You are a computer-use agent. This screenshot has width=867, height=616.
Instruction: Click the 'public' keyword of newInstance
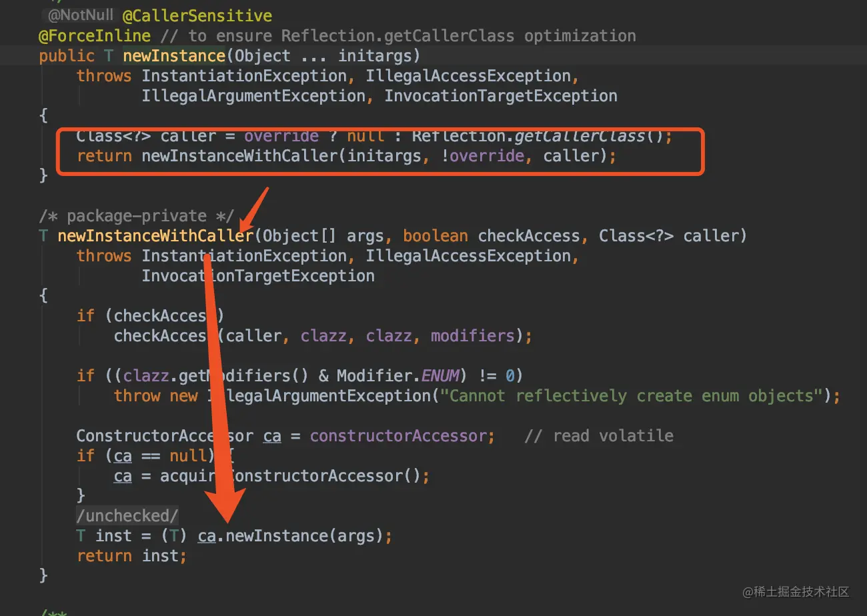pyautogui.click(x=67, y=55)
